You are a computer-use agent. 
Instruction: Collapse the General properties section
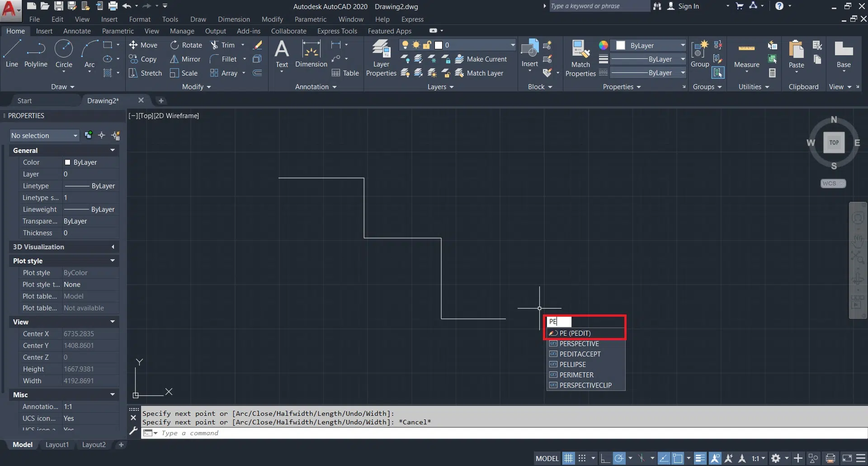113,150
